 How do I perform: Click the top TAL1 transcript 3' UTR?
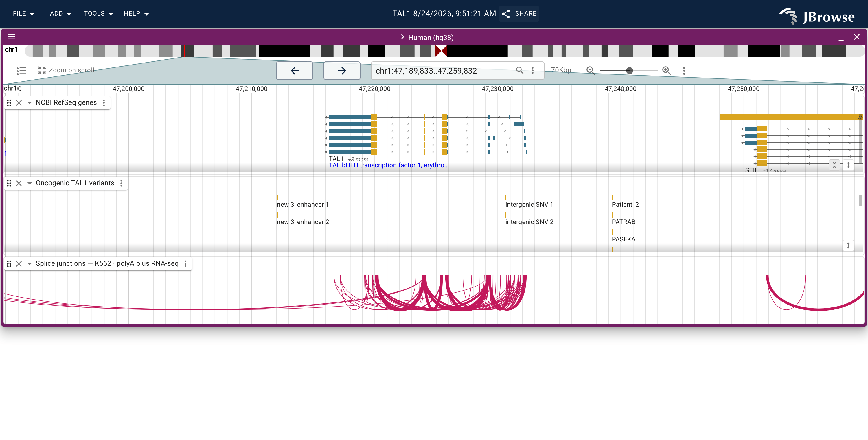tap(350, 117)
